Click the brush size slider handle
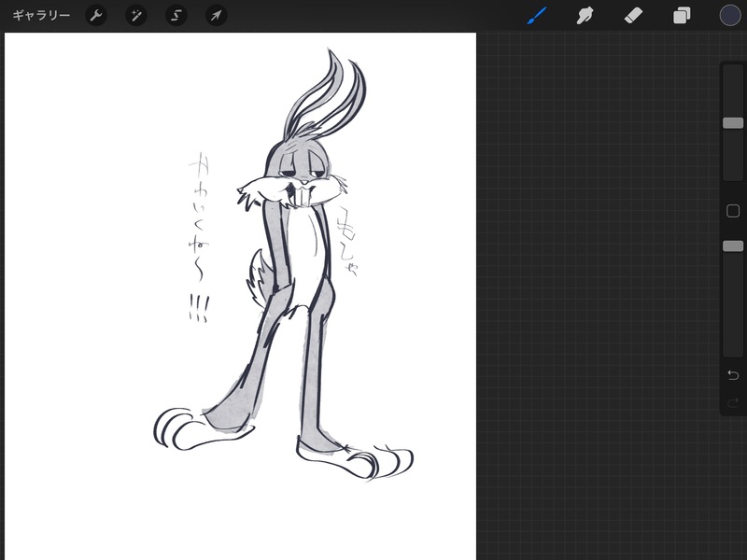The image size is (747, 560). (x=733, y=123)
